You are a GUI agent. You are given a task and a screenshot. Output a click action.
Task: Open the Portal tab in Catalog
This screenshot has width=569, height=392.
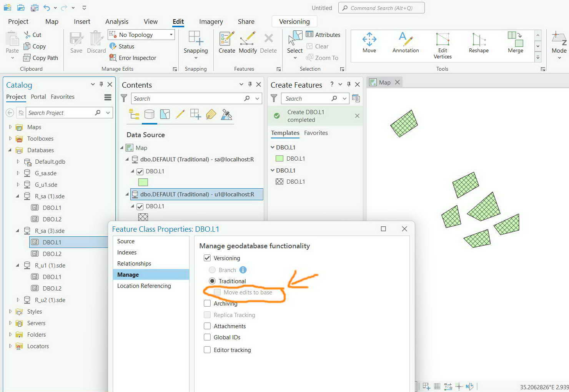38,96
